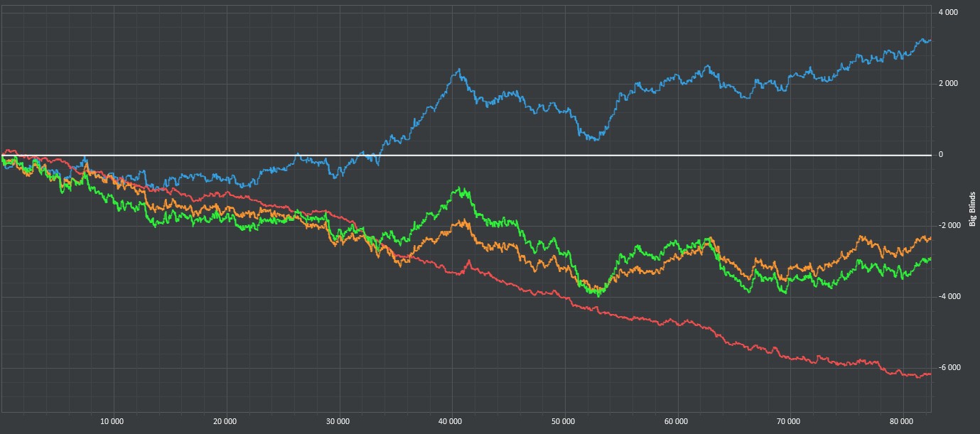Click the -4 000 y-axis label
The height and width of the screenshot is (434, 980).
(947, 297)
